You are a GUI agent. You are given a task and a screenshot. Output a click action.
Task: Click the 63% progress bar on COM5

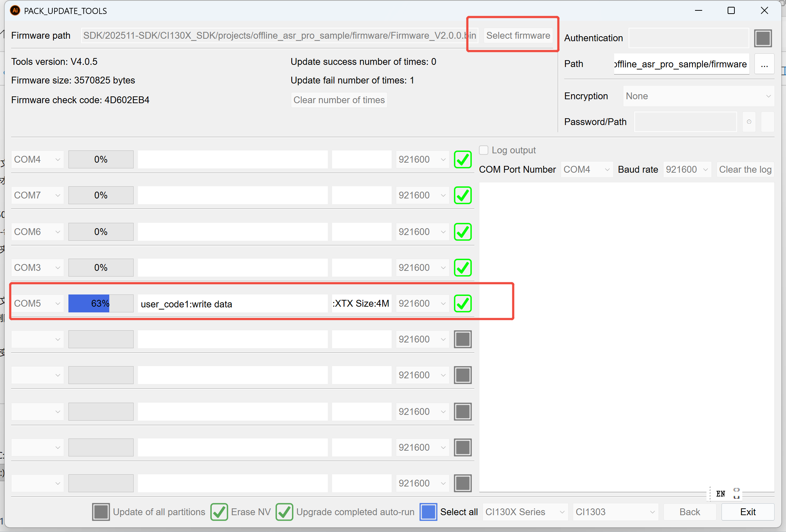[101, 303]
